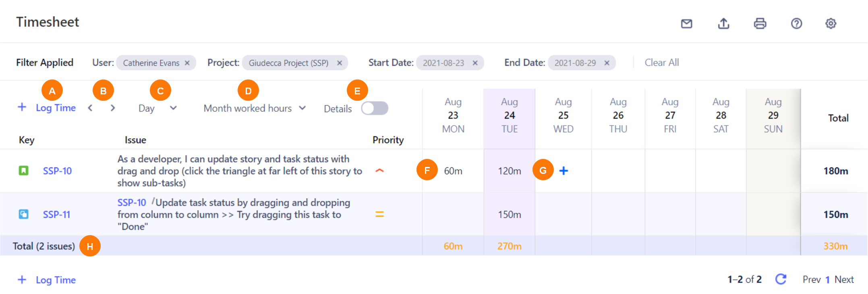This screenshot has height=294, width=868.
Task: Go to the next period arrow
Action: [x=113, y=108]
